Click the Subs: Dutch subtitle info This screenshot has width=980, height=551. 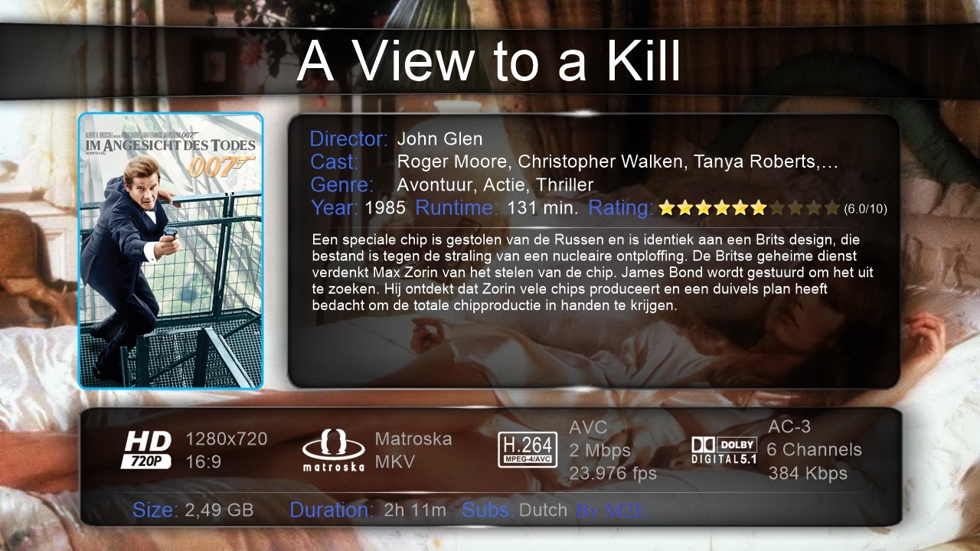click(x=514, y=510)
